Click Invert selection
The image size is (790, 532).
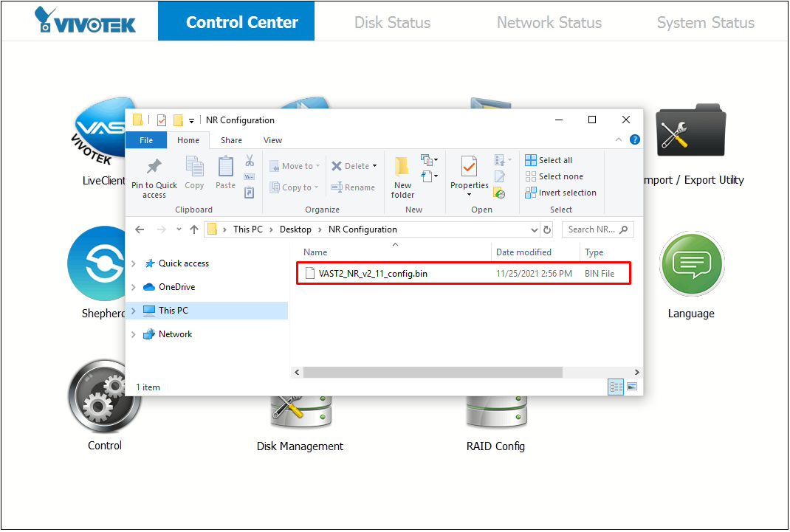(x=561, y=193)
